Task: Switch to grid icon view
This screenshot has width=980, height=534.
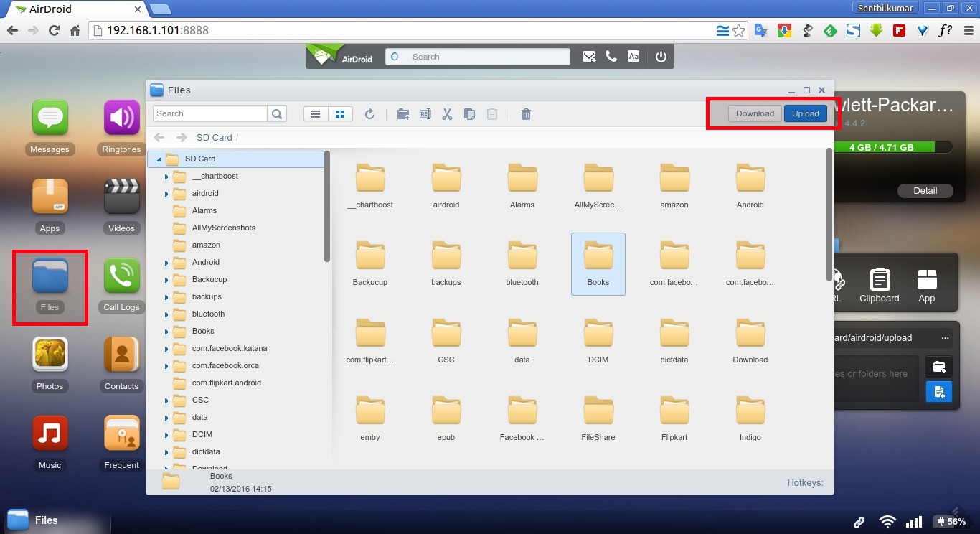Action: click(340, 114)
